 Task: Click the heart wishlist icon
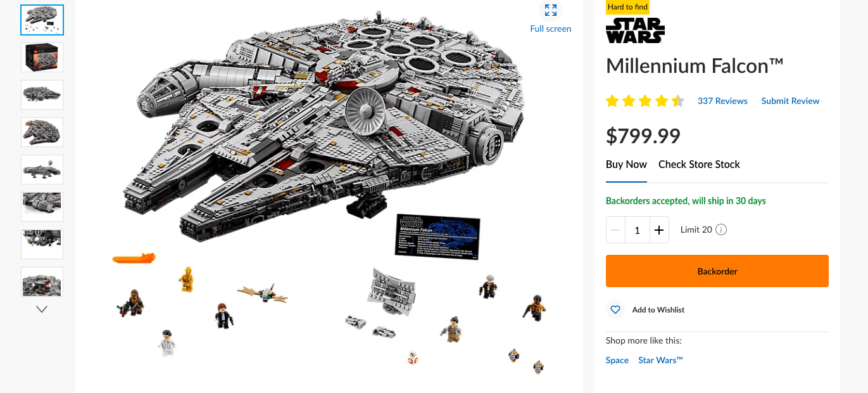pyautogui.click(x=615, y=309)
